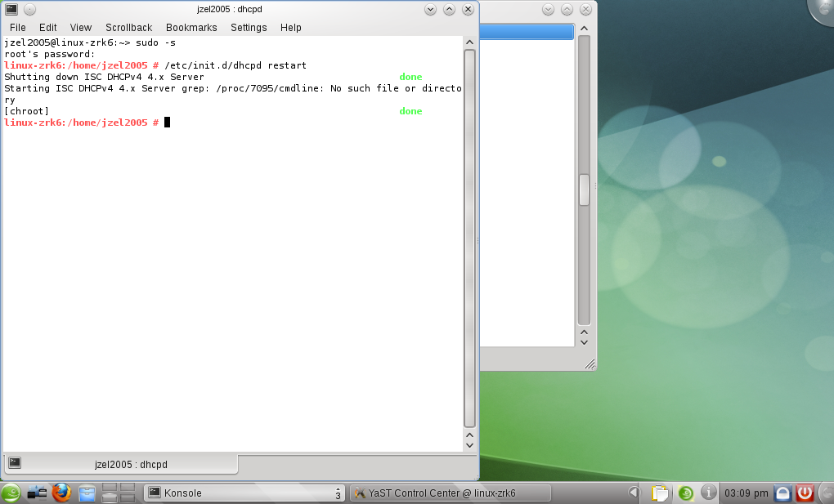Click the terminal scrollbar up arrow at top
Image resolution: width=834 pixels, height=504 pixels.
469,42
